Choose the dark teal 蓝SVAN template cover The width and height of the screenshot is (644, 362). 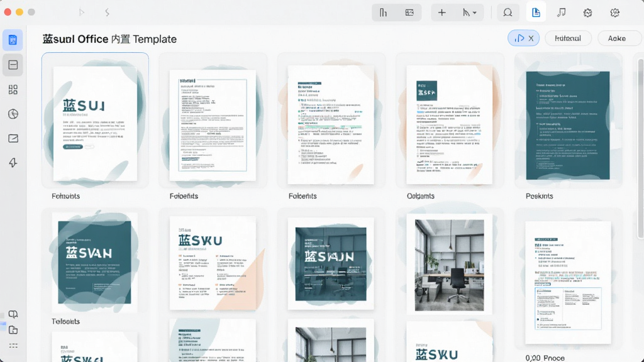[x=95, y=262]
